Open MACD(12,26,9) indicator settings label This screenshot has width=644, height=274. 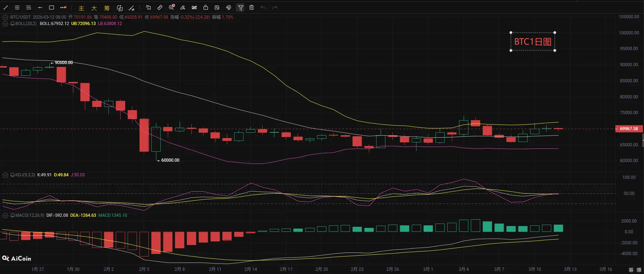click(x=30, y=215)
